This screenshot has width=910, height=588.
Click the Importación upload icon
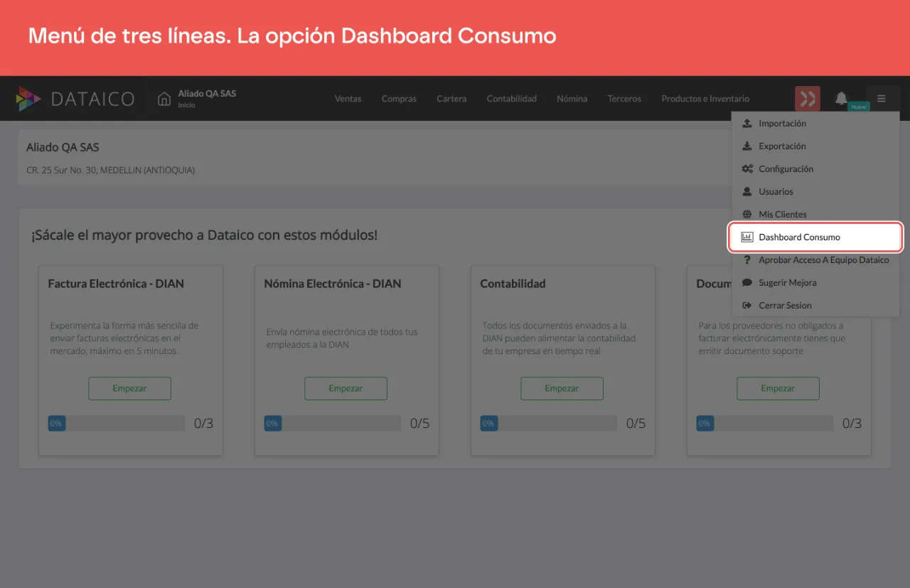tap(747, 123)
